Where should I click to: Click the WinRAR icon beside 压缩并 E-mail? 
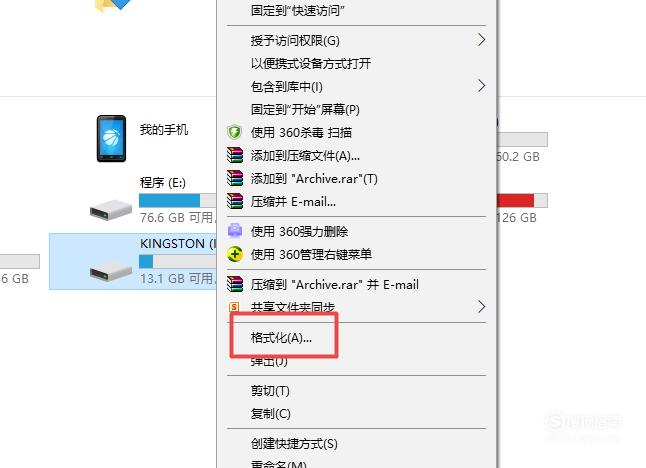click(x=235, y=201)
